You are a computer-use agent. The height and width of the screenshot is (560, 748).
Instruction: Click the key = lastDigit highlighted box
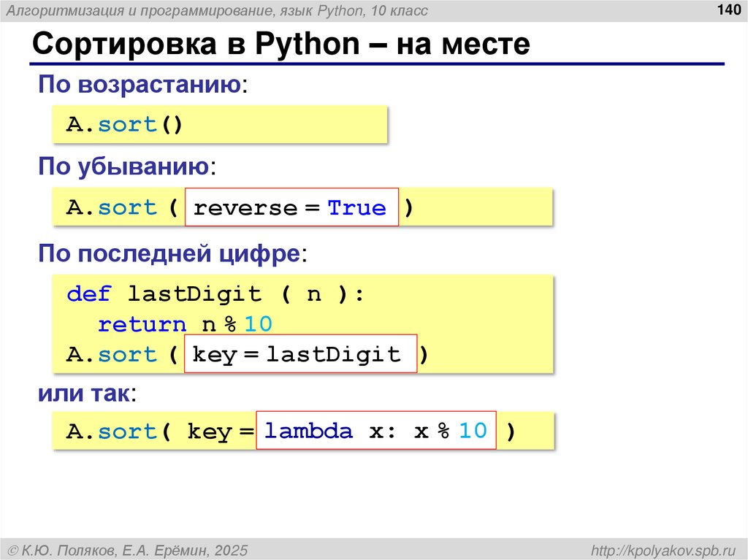pyautogui.click(x=301, y=353)
